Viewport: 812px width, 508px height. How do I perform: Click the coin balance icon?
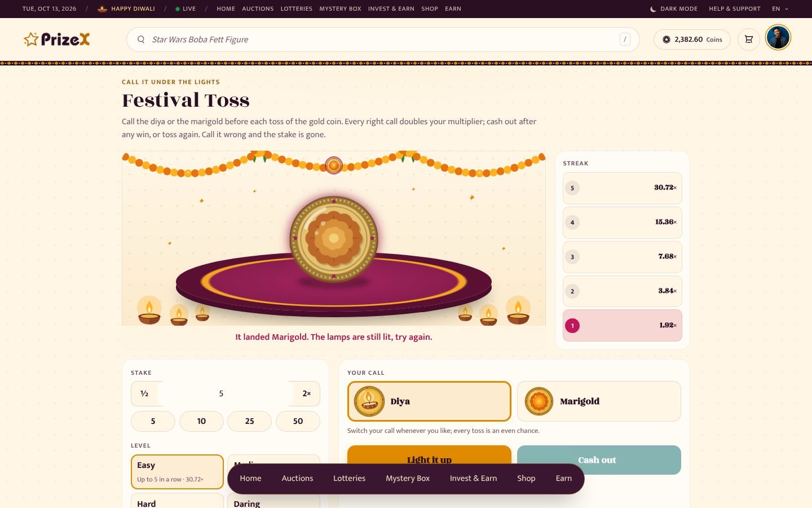pyautogui.click(x=667, y=40)
